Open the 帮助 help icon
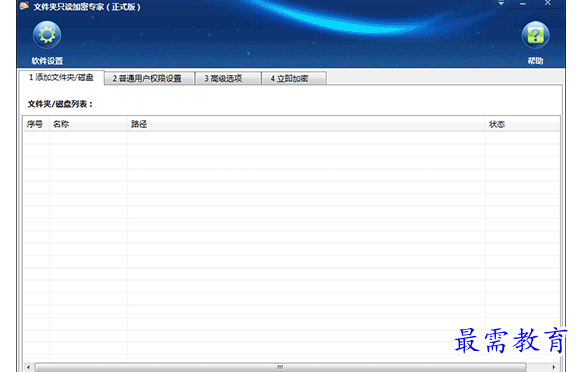This screenshot has height=372, width=576. (535, 35)
